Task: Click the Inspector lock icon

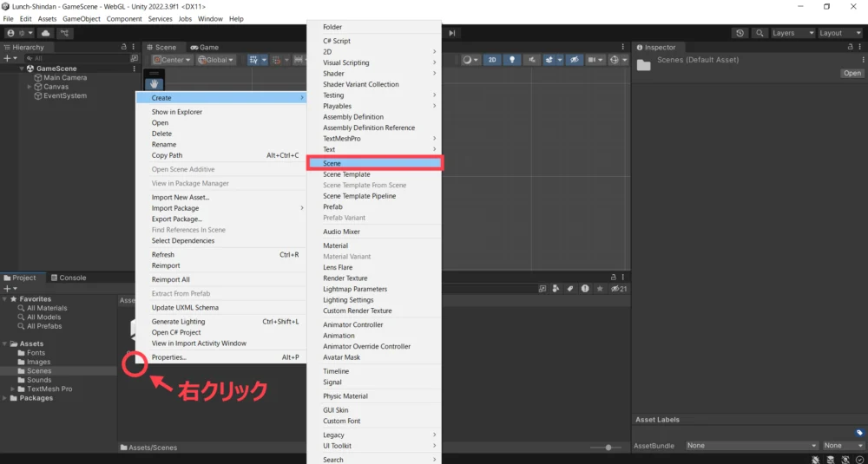Action: pos(852,47)
